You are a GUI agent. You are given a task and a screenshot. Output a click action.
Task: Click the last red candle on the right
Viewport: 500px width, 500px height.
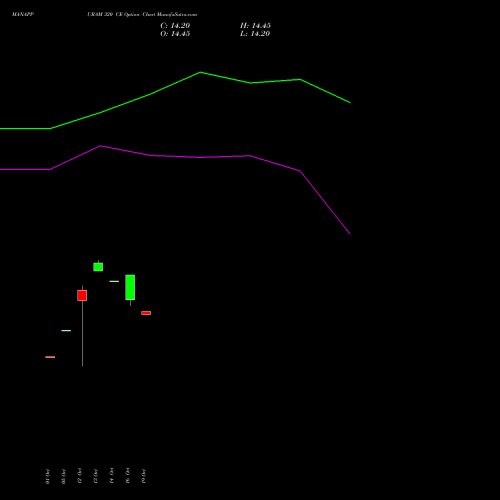[x=146, y=313]
